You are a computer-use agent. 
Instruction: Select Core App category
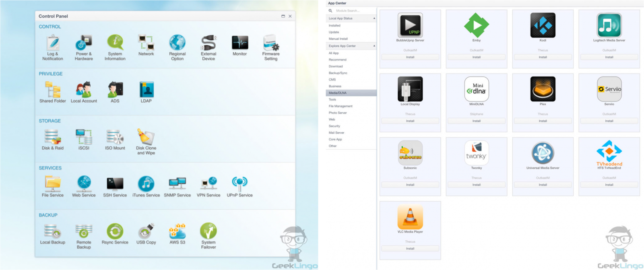tap(335, 139)
